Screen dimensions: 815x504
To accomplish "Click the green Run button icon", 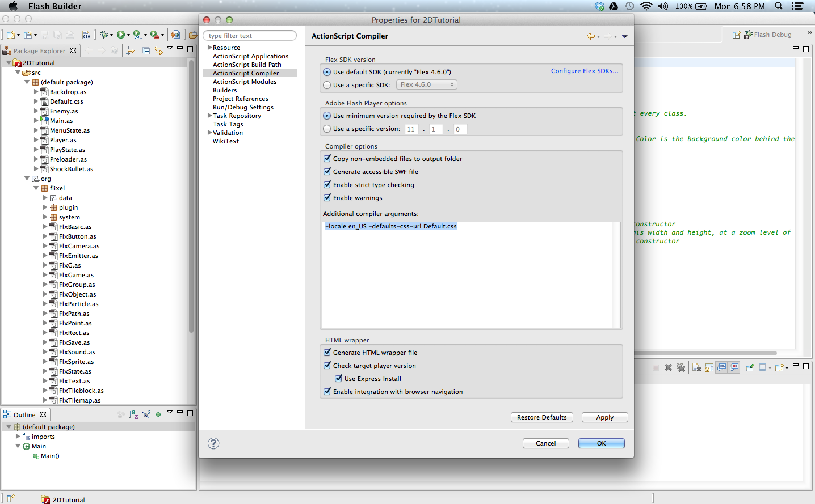I will tap(121, 35).
